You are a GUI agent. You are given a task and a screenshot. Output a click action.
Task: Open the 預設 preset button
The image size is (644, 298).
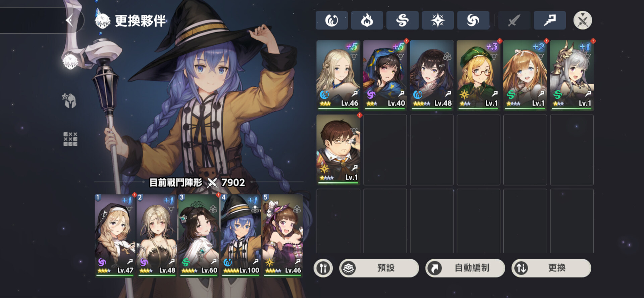[379, 268]
